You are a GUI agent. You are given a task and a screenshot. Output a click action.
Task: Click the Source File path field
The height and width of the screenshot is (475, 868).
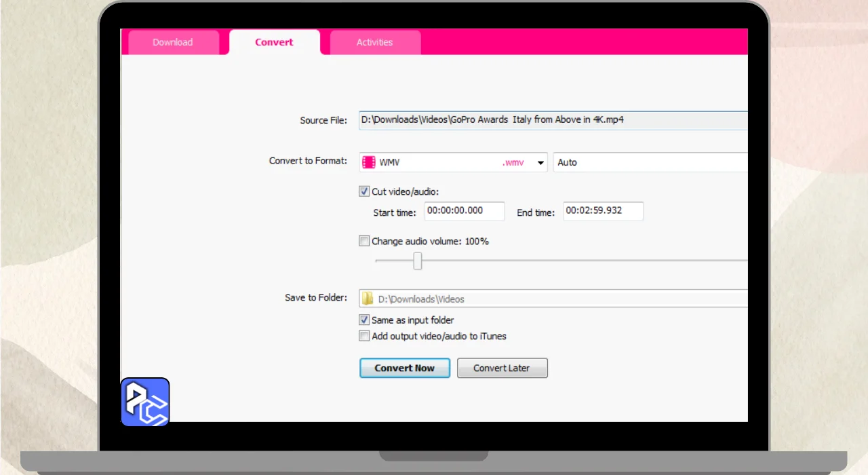pos(553,120)
